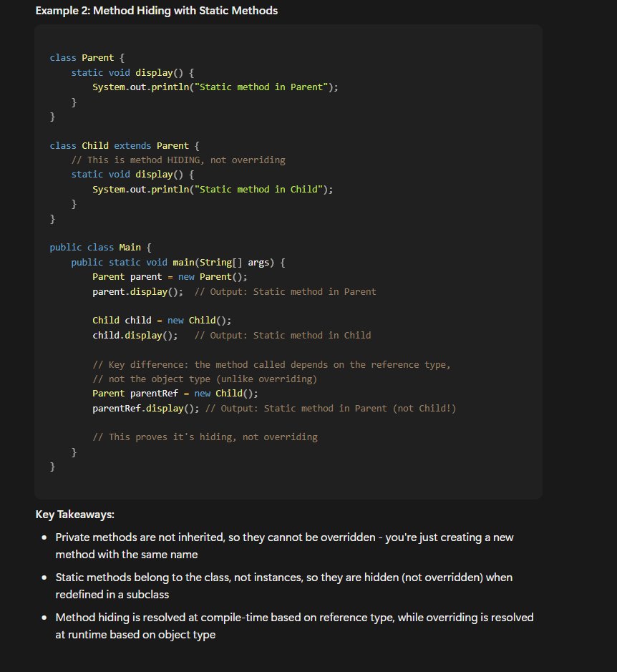This screenshot has height=672, width=617.
Task: Click line 'Parent parent = new Parent();'
Action: pyautogui.click(x=170, y=277)
